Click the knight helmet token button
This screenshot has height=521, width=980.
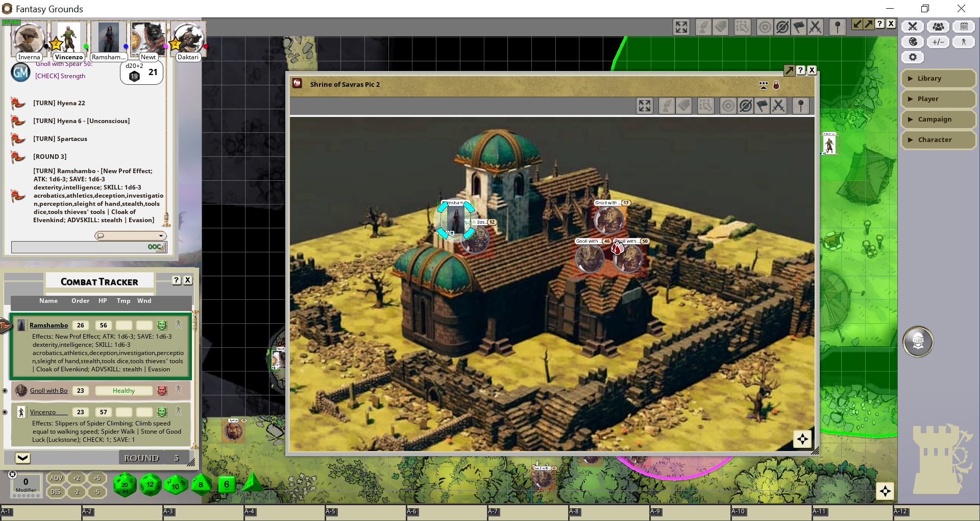[918, 341]
